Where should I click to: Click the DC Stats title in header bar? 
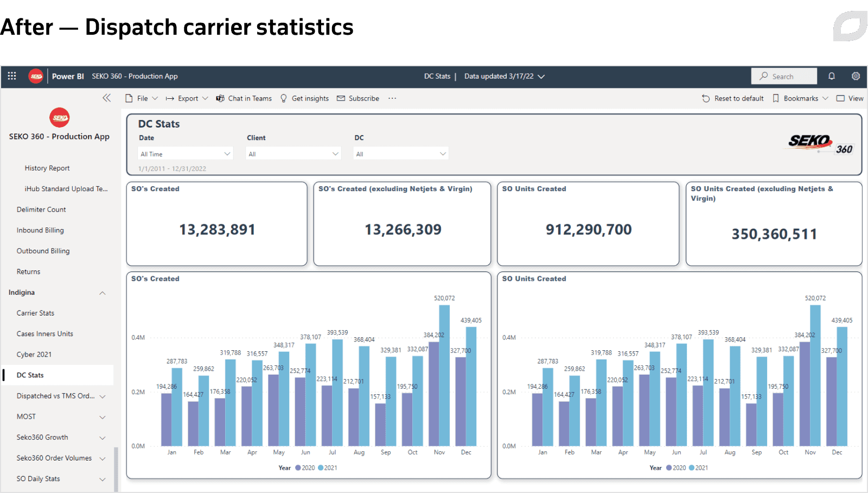click(x=437, y=76)
